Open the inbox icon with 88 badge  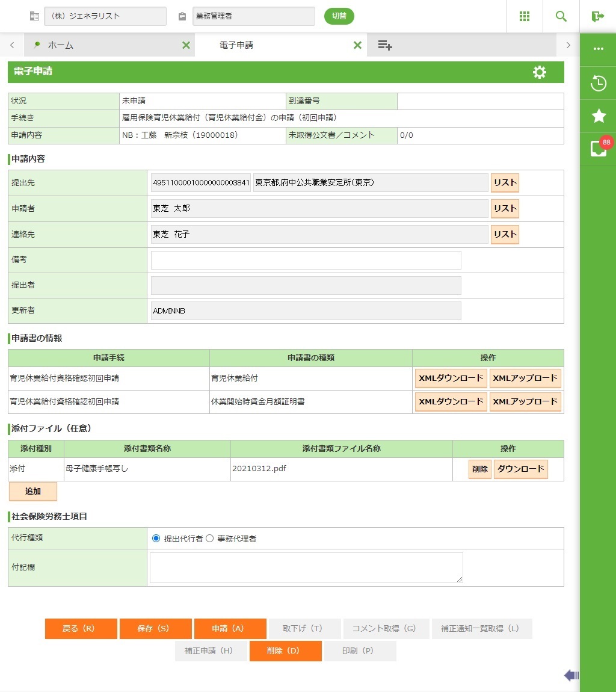click(x=598, y=149)
